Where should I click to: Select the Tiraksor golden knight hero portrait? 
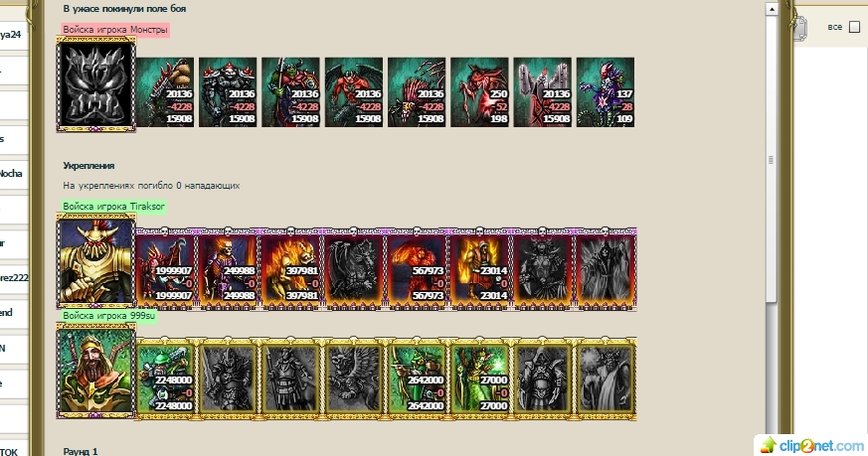click(x=96, y=262)
